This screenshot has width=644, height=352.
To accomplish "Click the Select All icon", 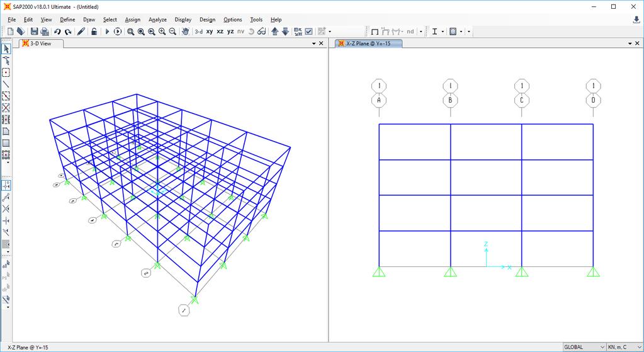I will 6,265.
